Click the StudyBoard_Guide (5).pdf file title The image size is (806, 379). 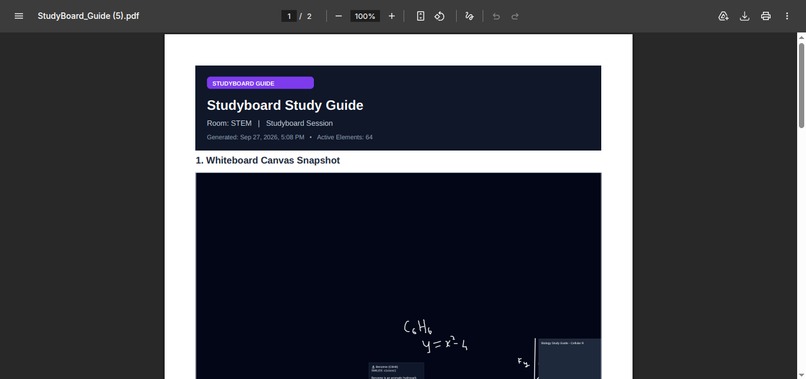[88, 16]
